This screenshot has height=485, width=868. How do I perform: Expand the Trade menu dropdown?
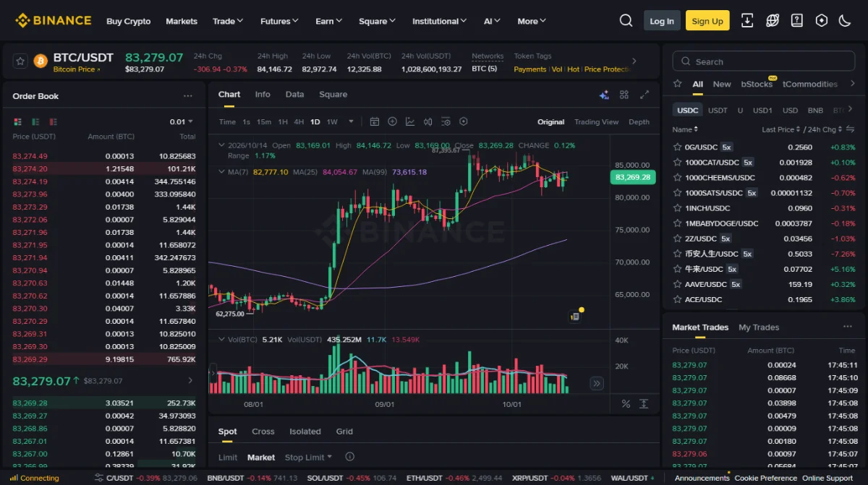click(228, 21)
